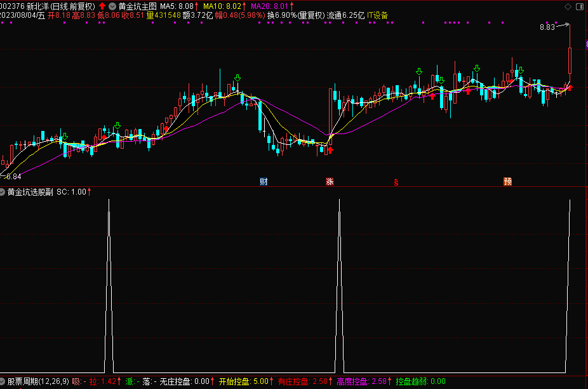
Task: Click the 8.83 high price label
Action: pyautogui.click(x=547, y=27)
